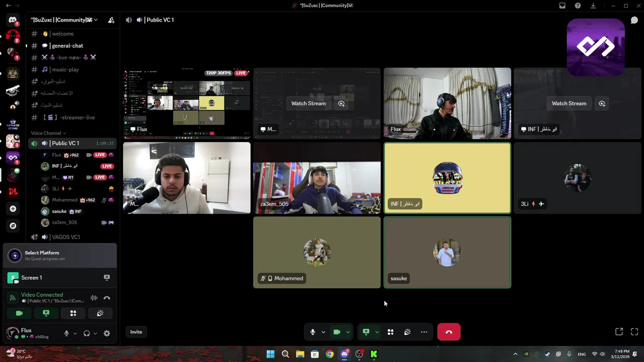Image resolution: width=644 pixels, height=362 pixels.
Task: Turn off camera in call control bar
Action: click(x=337, y=332)
